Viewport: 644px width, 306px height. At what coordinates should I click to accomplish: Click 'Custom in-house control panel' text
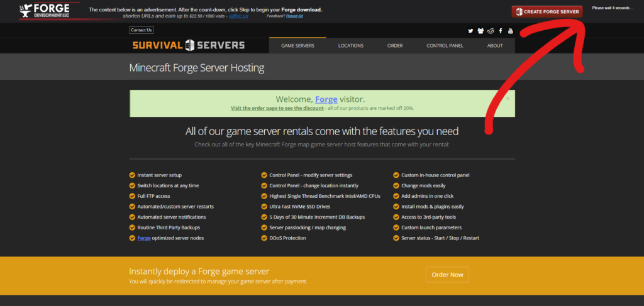point(435,175)
